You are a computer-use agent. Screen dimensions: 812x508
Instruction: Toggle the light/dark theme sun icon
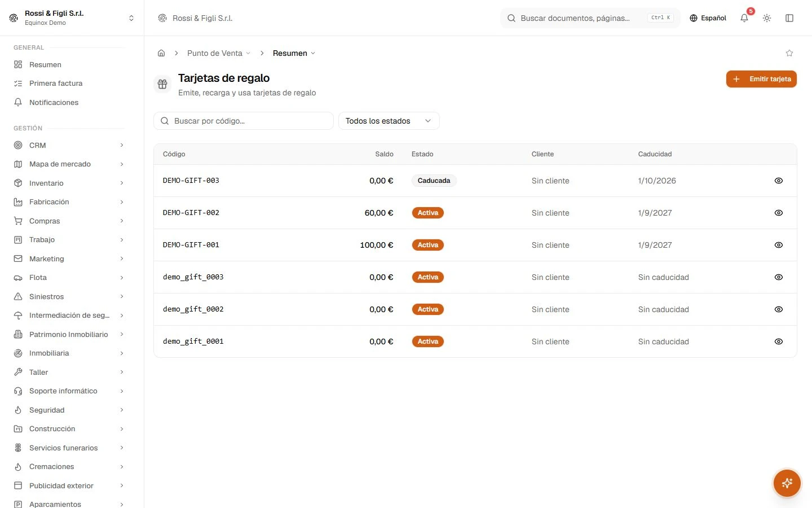pos(767,18)
